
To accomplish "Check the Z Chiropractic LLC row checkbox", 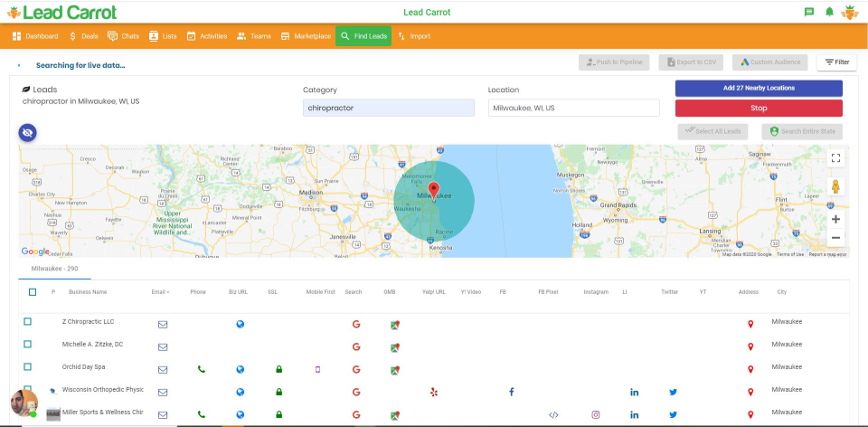I will [x=28, y=322].
